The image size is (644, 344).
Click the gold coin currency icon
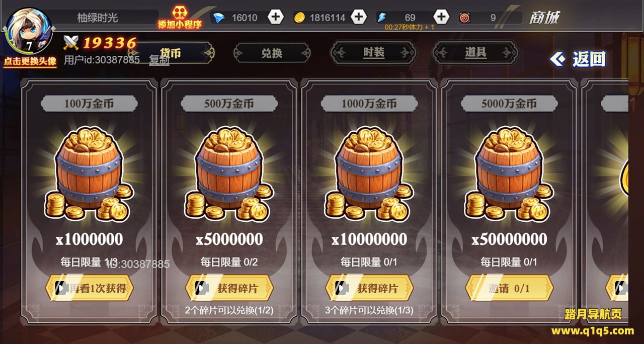tap(299, 18)
